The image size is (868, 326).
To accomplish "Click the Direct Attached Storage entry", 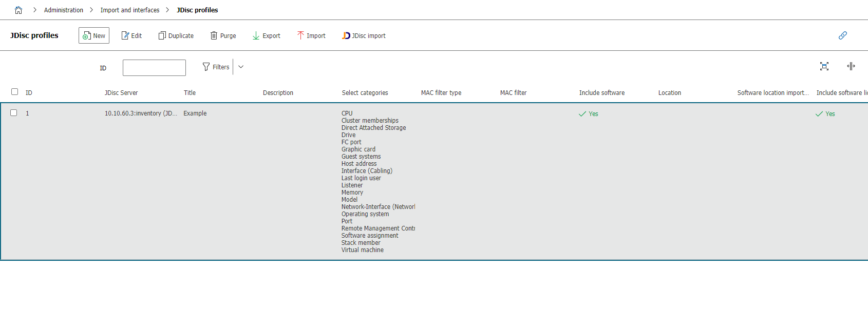I will [374, 128].
